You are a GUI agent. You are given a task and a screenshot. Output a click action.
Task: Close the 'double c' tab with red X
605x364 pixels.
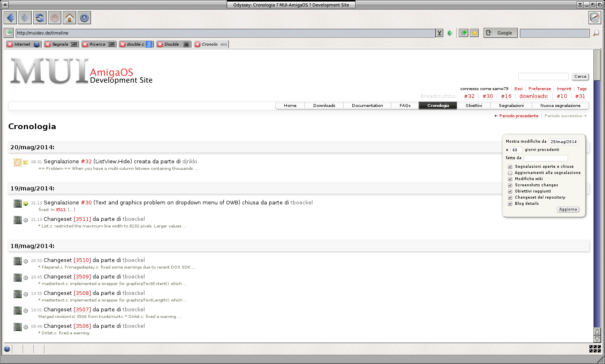pyautogui.click(x=123, y=44)
